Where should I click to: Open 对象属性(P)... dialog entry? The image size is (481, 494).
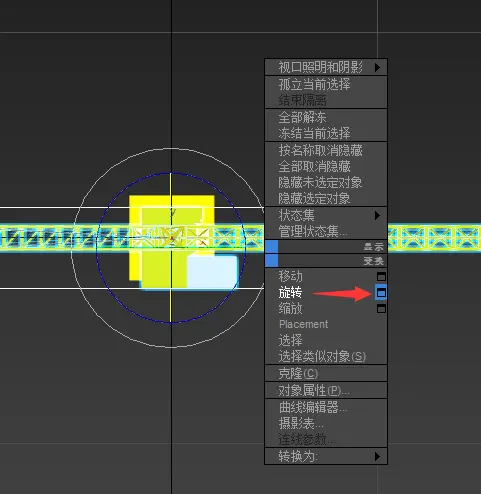pyautogui.click(x=314, y=390)
